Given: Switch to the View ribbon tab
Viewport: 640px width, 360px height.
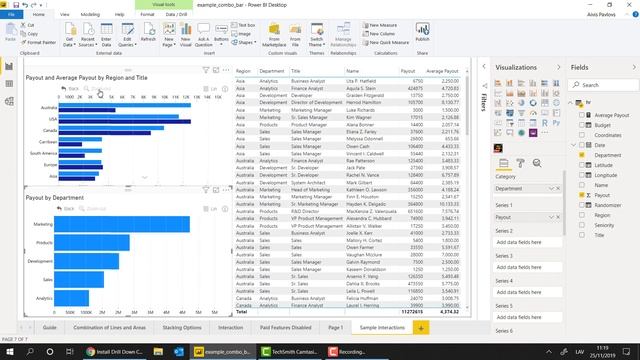Looking at the screenshot, I should (64, 14).
